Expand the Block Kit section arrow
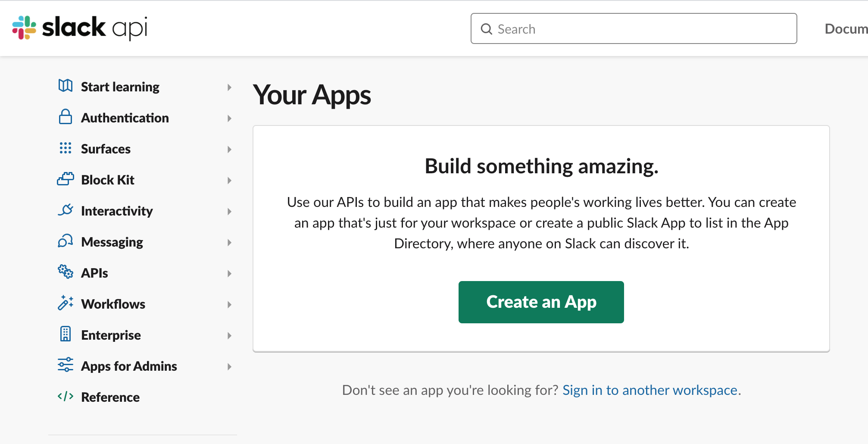Image resolution: width=868 pixels, height=444 pixels. (x=229, y=181)
